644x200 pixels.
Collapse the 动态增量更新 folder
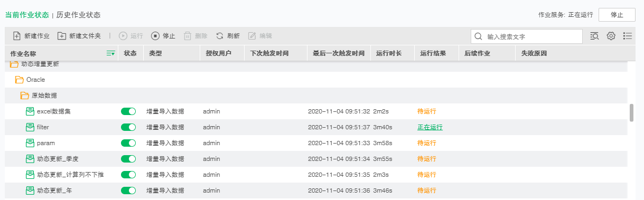click(x=14, y=64)
